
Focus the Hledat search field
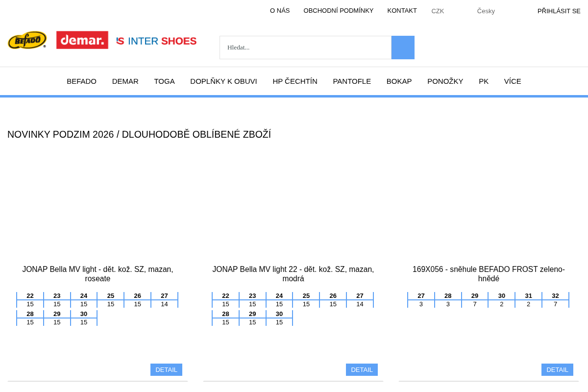[305, 48]
